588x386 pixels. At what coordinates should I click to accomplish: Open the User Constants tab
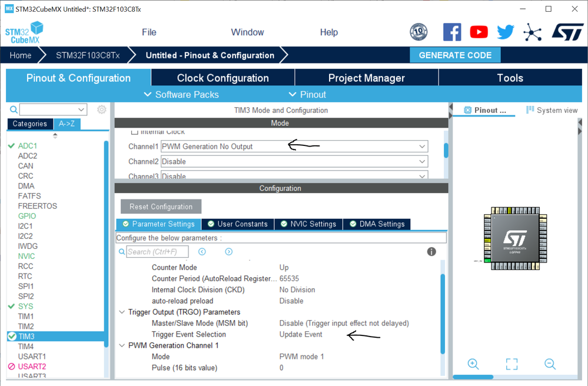coord(238,224)
